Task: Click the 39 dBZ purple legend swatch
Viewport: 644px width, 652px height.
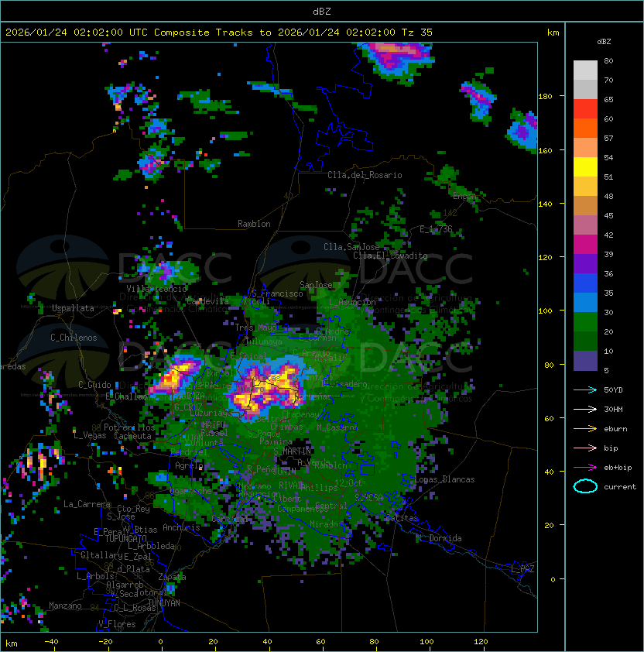Action: (585, 263)
